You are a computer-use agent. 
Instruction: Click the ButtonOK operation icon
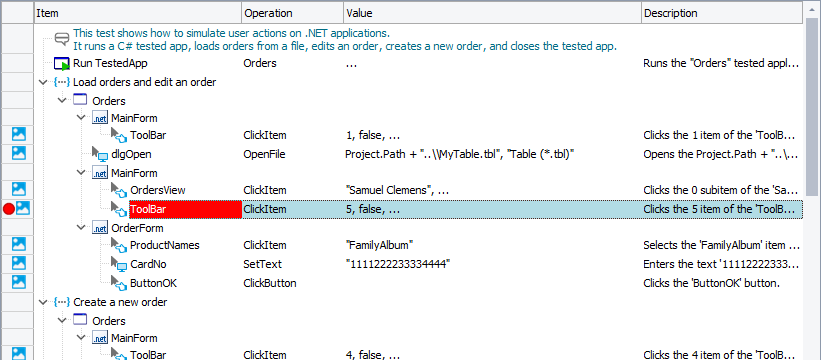coord(119,283)
